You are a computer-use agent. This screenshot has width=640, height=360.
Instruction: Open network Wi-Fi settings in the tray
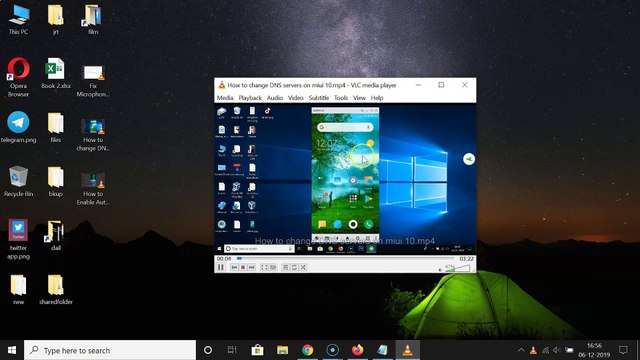[545, 350]
